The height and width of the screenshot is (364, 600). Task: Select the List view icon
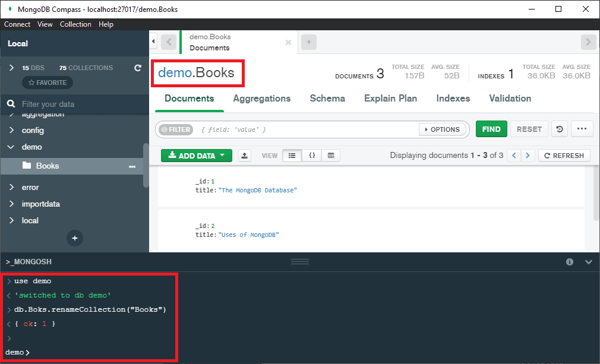click(292, 155)
